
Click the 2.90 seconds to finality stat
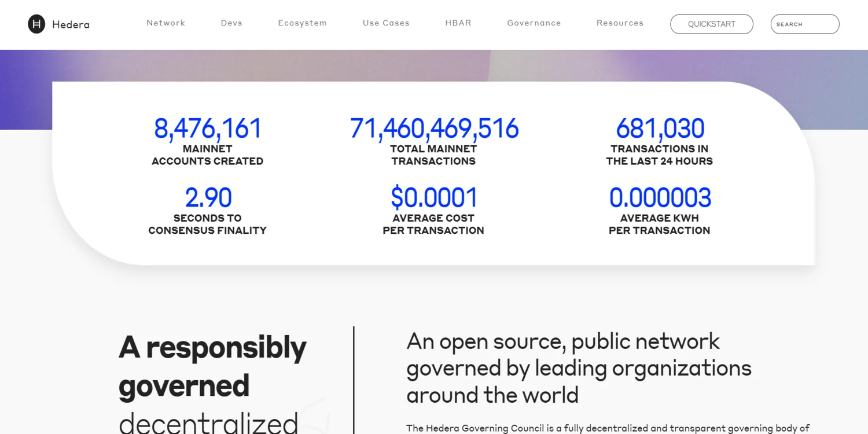tap(208, 198)
